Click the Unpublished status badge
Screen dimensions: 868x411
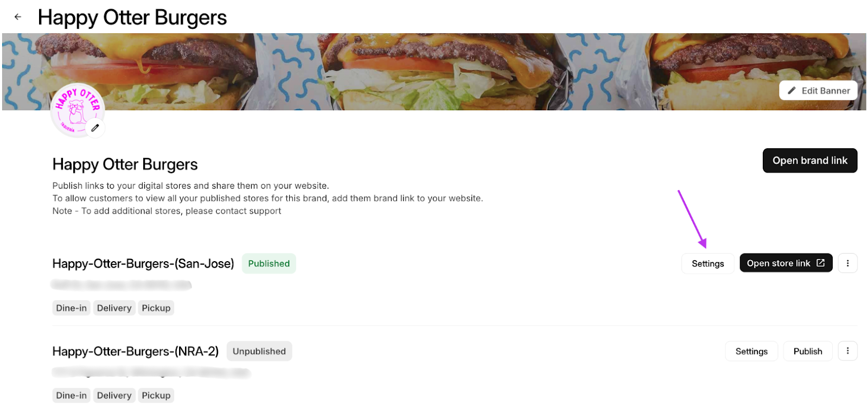click(259, 351)
